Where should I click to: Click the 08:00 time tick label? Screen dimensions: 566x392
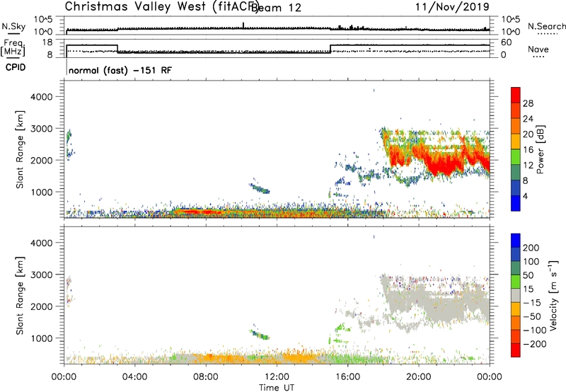click(206, 377)
